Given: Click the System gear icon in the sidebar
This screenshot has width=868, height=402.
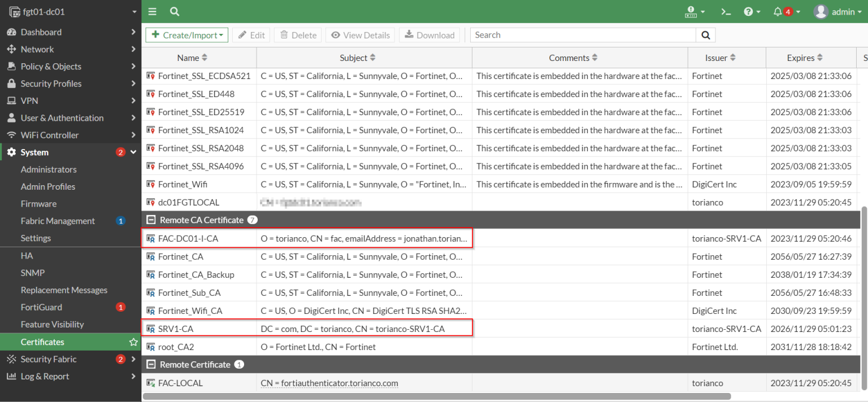Looking at the screenshot, I should (x=12, y=152).
